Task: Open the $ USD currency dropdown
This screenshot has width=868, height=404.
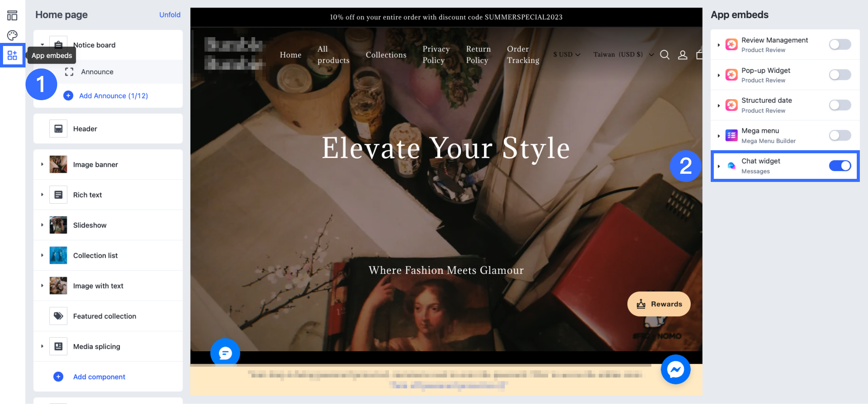Action: 566,55
